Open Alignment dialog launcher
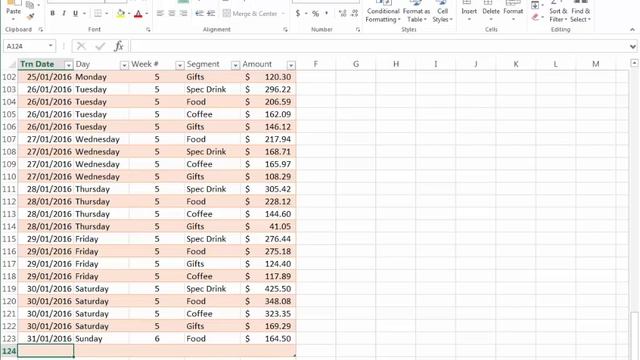Image resolution: width=640 pixels, height=360 pixels. tap(285, 29)
